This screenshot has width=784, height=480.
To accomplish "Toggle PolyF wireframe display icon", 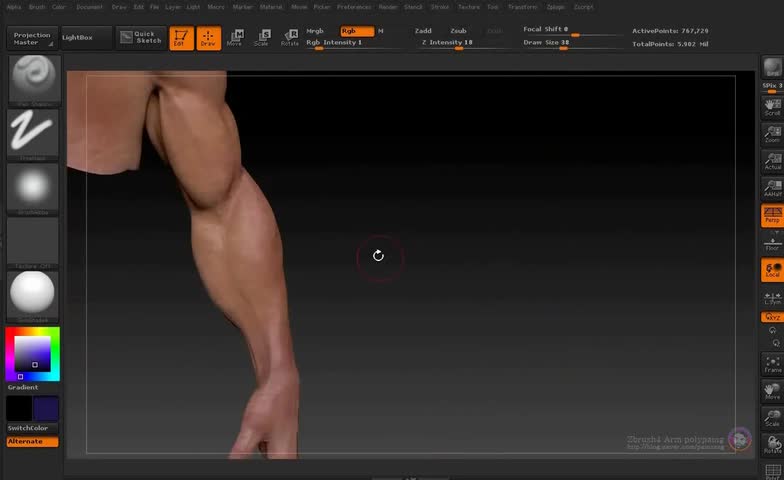I will [772, 470].
